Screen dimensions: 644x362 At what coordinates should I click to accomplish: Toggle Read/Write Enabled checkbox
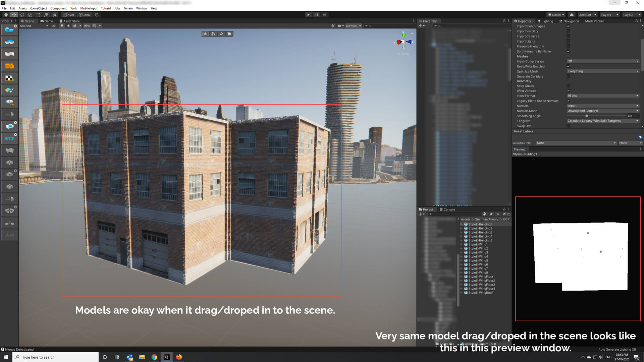pyautogui.click(x=568, y=66)
